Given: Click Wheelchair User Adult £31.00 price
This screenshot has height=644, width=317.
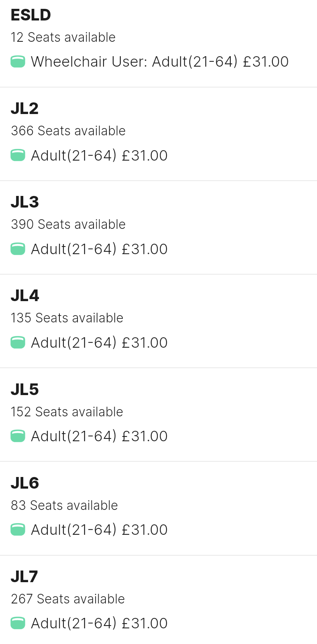Looking at the screenshot, I should coord(160,61).
